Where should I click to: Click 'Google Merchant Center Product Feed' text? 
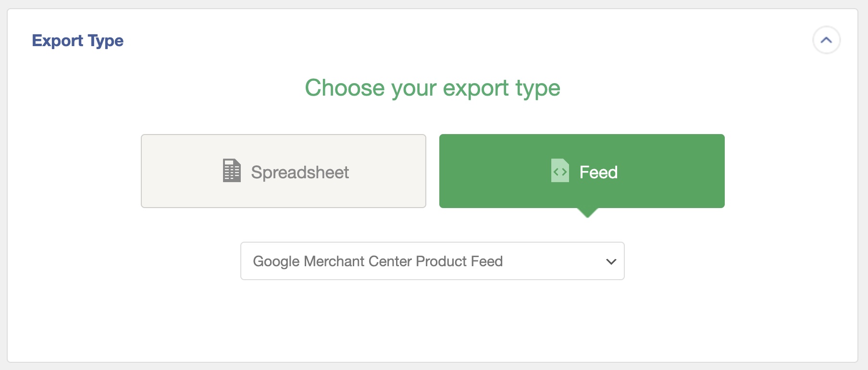click(x=378, y=261)
